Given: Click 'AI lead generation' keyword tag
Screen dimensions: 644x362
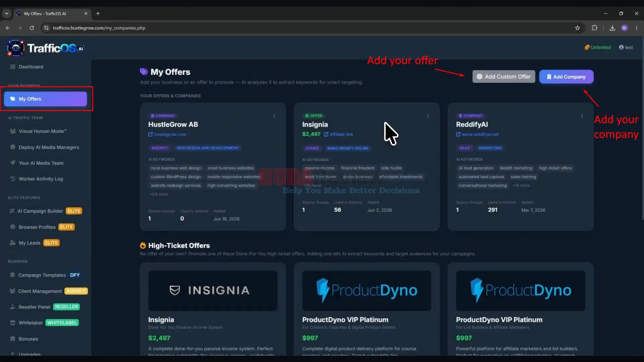Looking at the screenshot, I should [476, 168].
